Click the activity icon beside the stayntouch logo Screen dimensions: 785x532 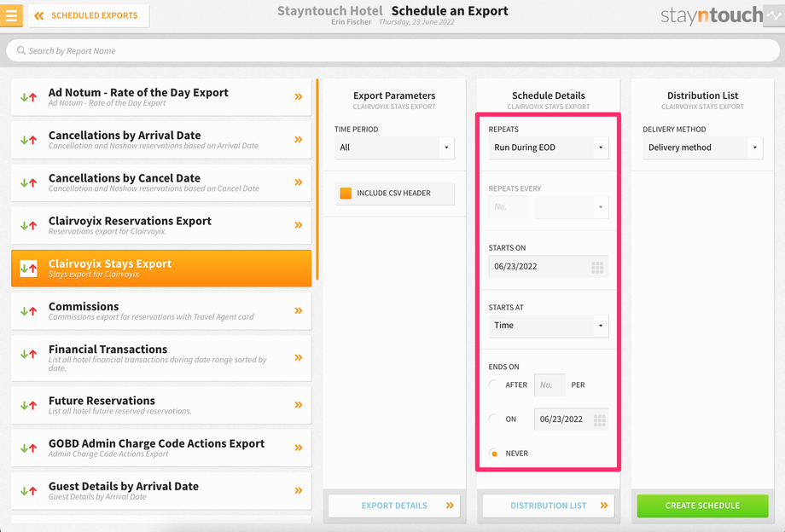click(774, 15)
